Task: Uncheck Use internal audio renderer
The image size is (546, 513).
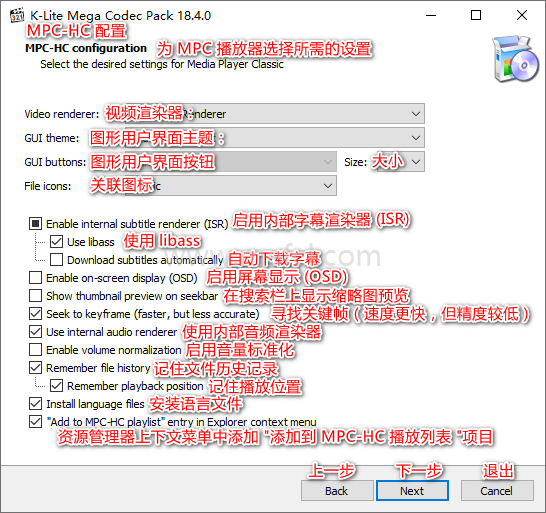Action: coord(36,332)
